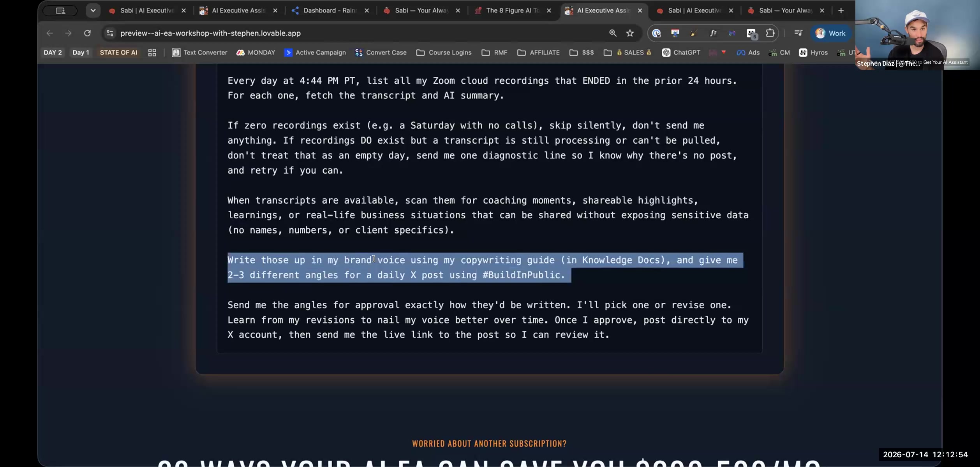Open the Text Converter bookmark
The image size is (980, 467).
(200, 53)
